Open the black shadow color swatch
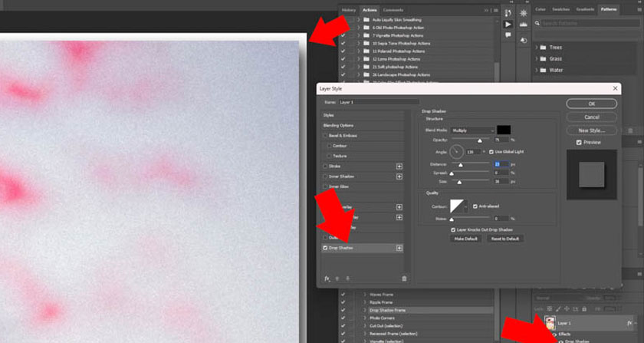The width and height of the screenshot is (644, 343). click(504, 130)
